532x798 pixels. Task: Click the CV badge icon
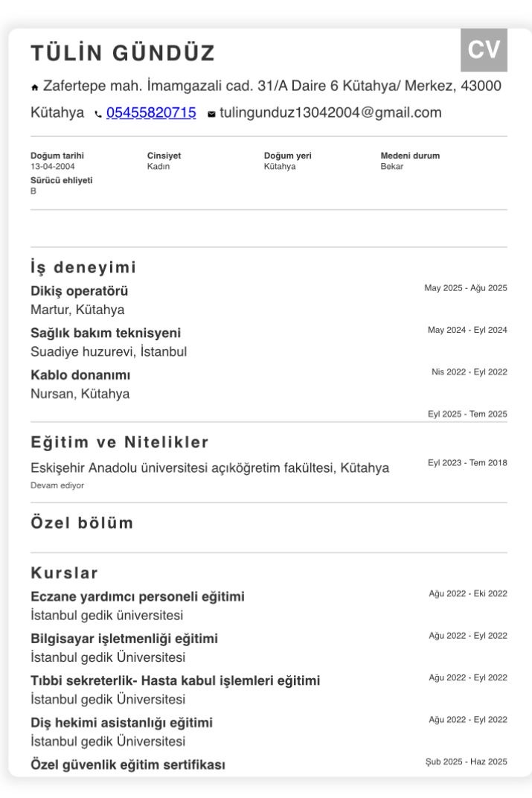(484, 50)
